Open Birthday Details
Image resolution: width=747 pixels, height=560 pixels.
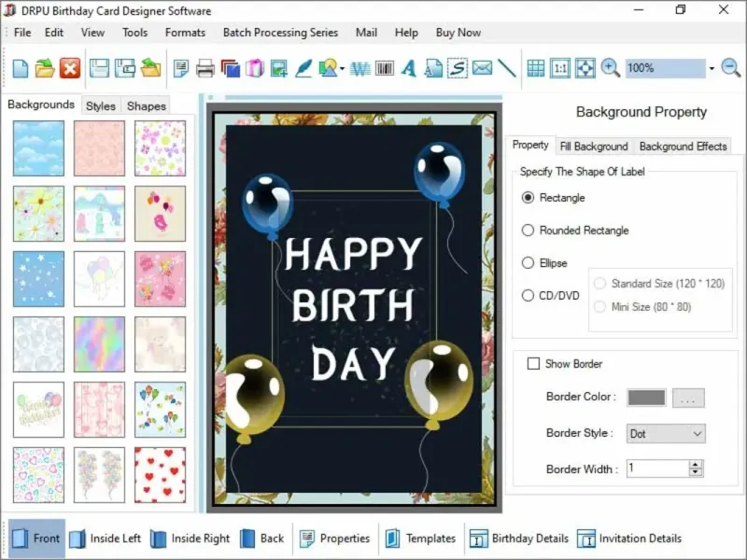519,539
